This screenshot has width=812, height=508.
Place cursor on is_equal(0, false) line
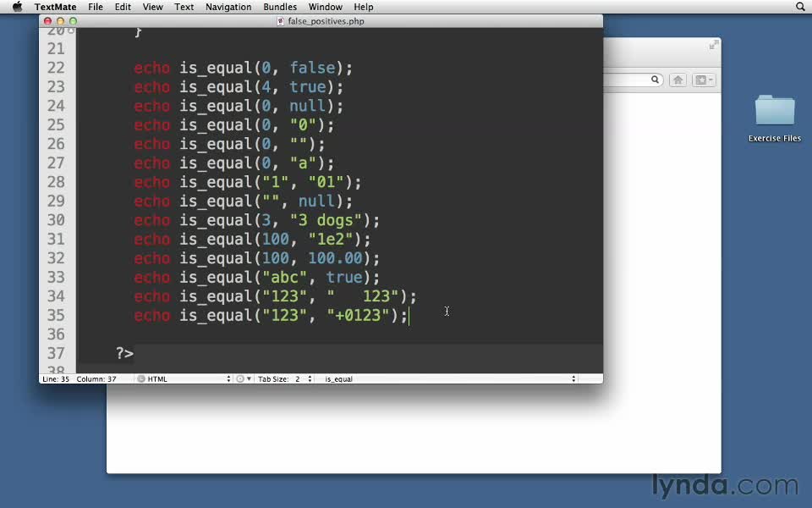click(x=243, y=68)
